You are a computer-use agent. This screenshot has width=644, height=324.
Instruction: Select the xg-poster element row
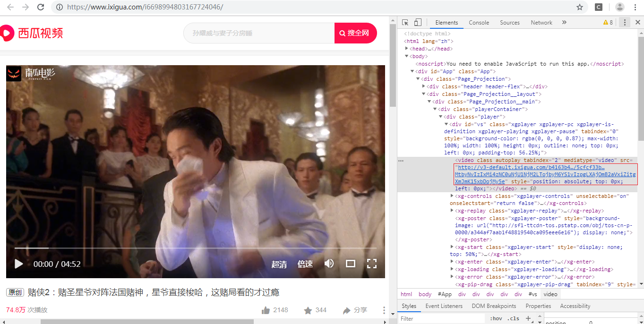tap(544, 229)
